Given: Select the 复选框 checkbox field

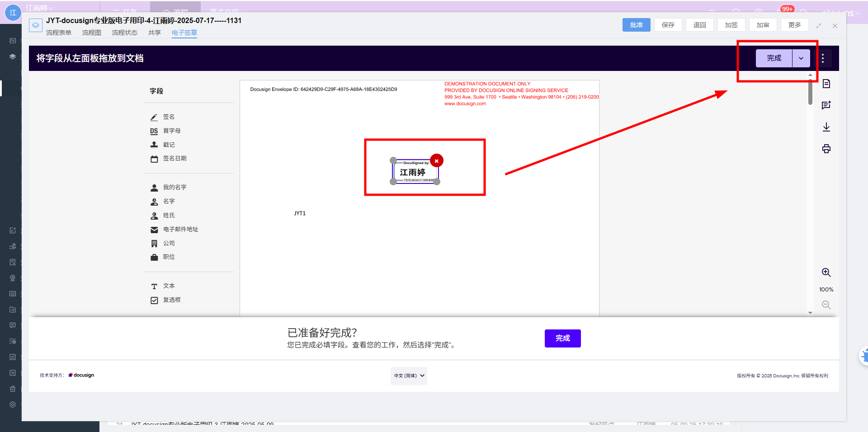Looking at the screenshot, I should click(x=171, y=300).
